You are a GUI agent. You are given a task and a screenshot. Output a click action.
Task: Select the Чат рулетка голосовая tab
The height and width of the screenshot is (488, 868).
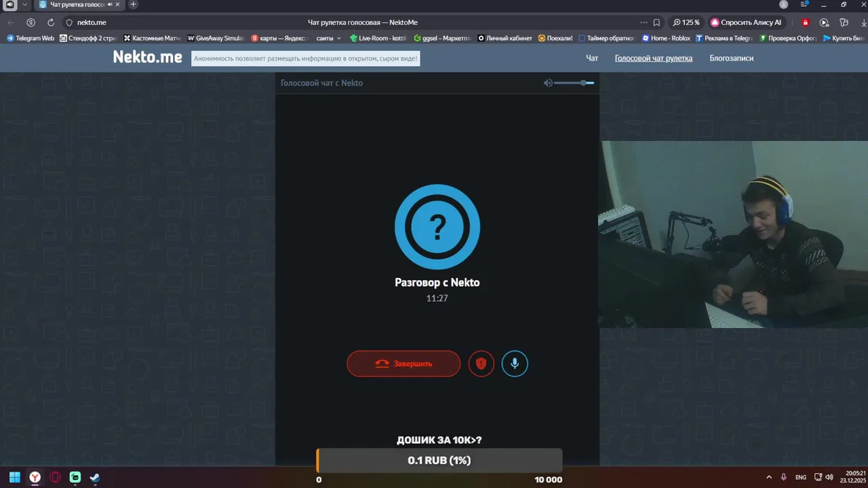click(79, 5)
